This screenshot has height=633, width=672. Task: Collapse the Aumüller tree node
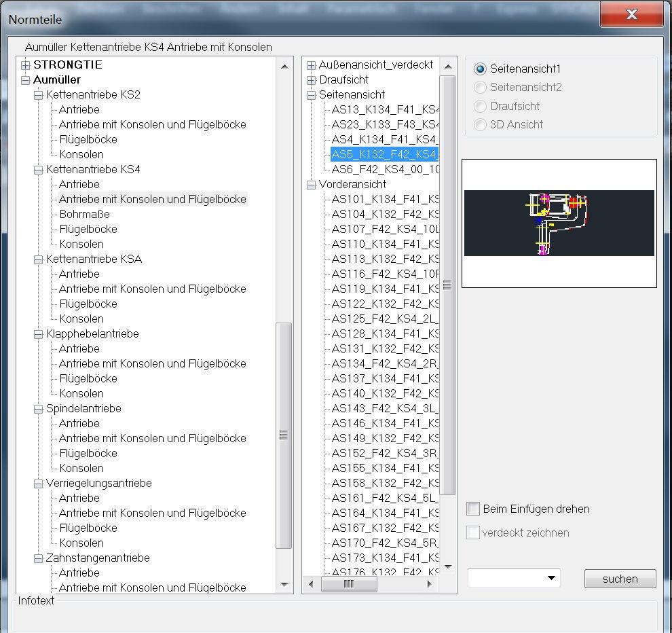point(26,80)
